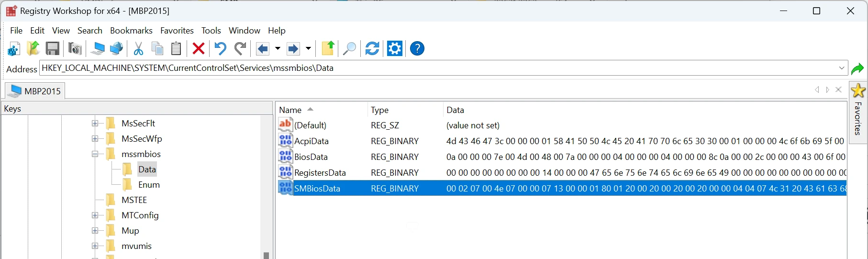Click the Redo arrow icon
The width and height of the screenshot is (868, 259).
[x=240, y=48]
